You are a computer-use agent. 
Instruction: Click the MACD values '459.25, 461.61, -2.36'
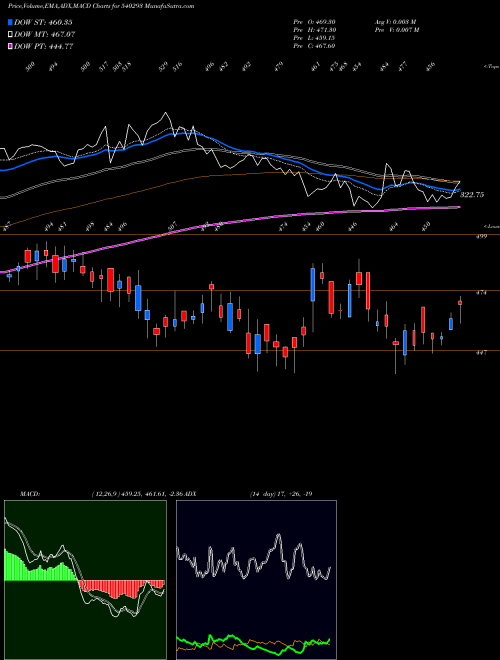(x=155, y=494)
